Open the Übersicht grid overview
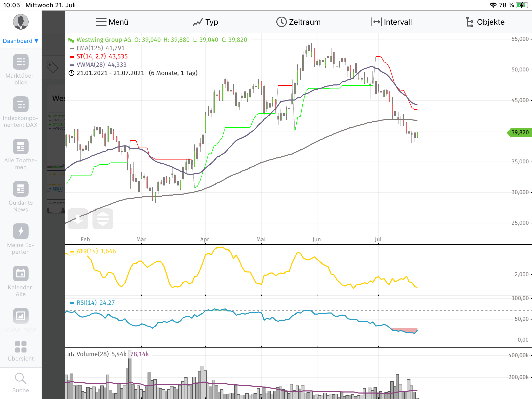This screenshot has height=399, width=532. tap(21, 347)
